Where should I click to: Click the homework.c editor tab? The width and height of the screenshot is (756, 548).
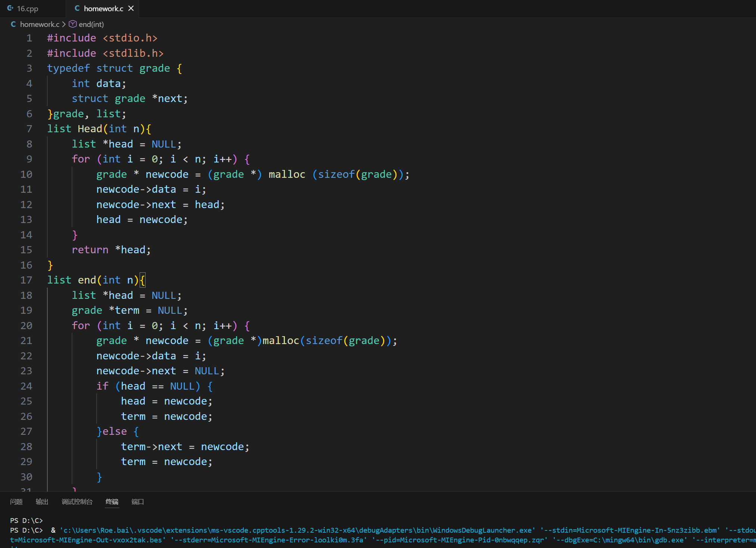pyautogui.click(x=103, y=9)
